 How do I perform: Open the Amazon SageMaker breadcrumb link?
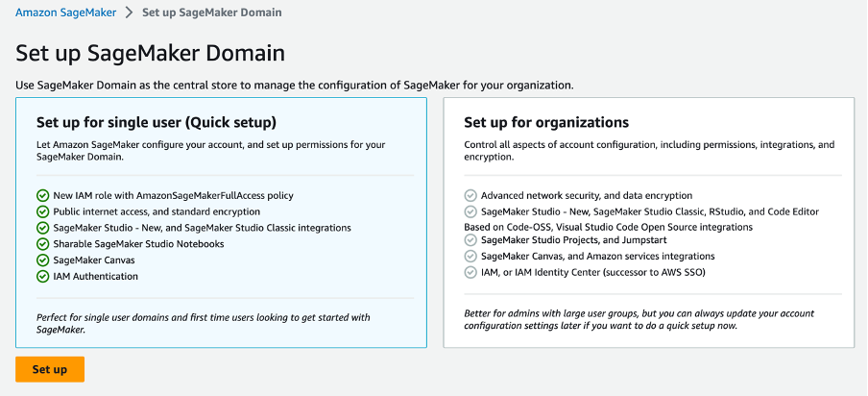(66, 12)
